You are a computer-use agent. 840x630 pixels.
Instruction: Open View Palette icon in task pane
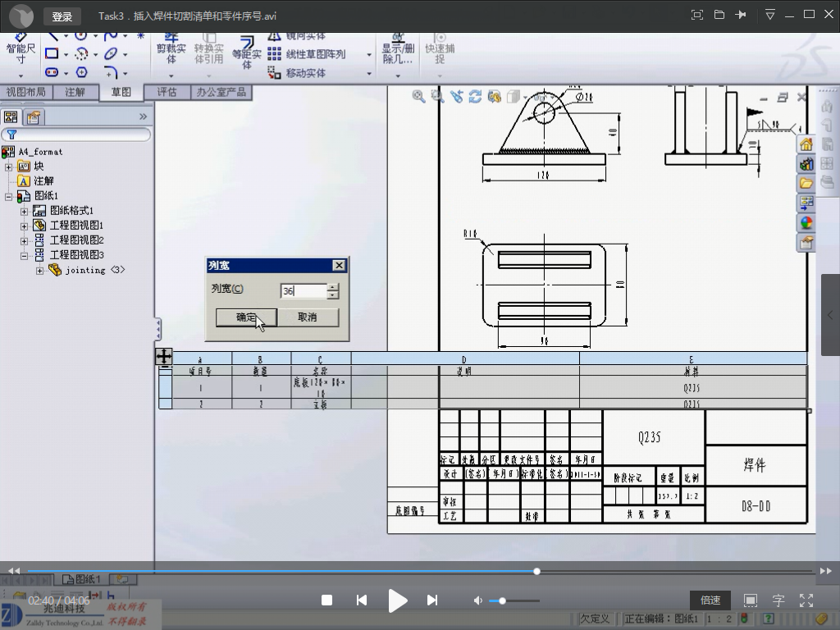(806, 203)
